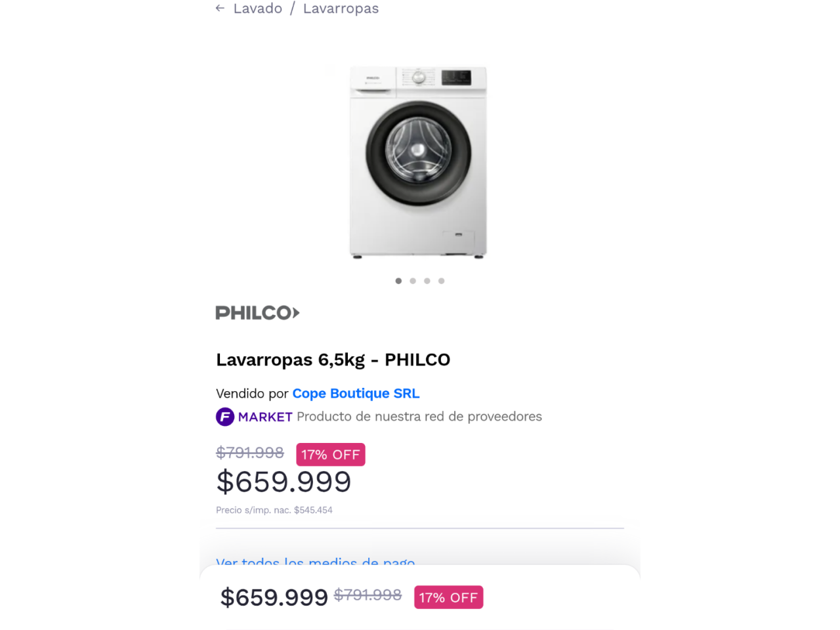Click the back arrow before Lavado
This screenshot has width=840, height=630.
(220, 9)
